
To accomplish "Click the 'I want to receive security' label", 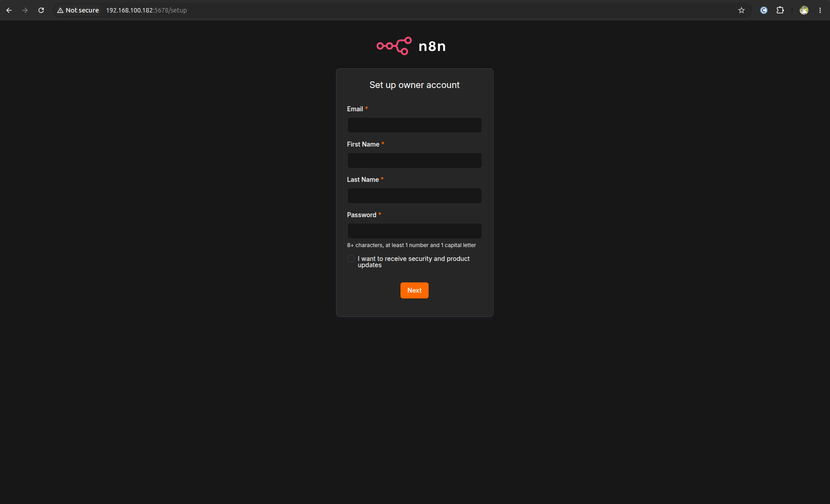I will [413, 262].
